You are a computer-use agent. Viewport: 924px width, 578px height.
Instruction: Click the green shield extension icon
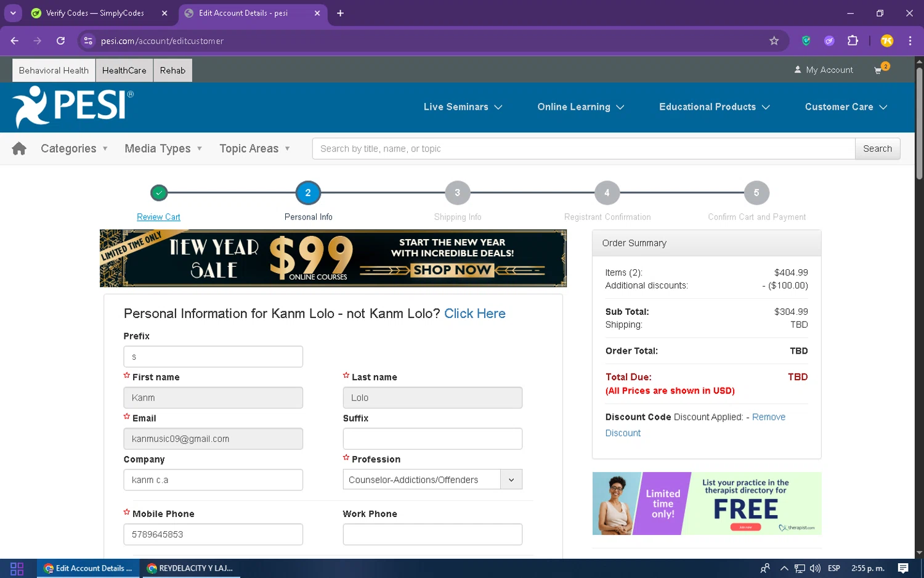point(806,41)
